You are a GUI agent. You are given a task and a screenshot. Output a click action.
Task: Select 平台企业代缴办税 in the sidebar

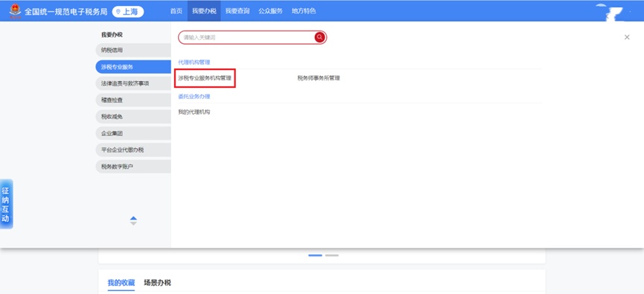[133, 150]
